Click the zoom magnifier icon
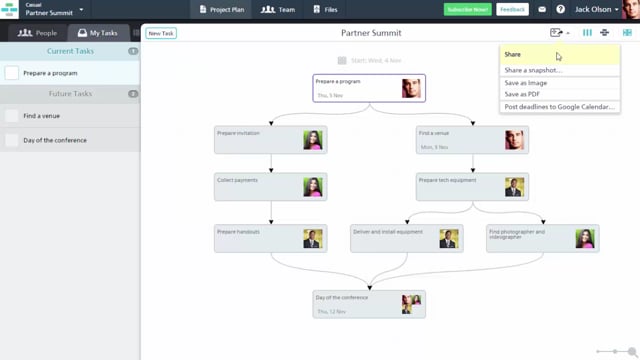 coord(632,351)
